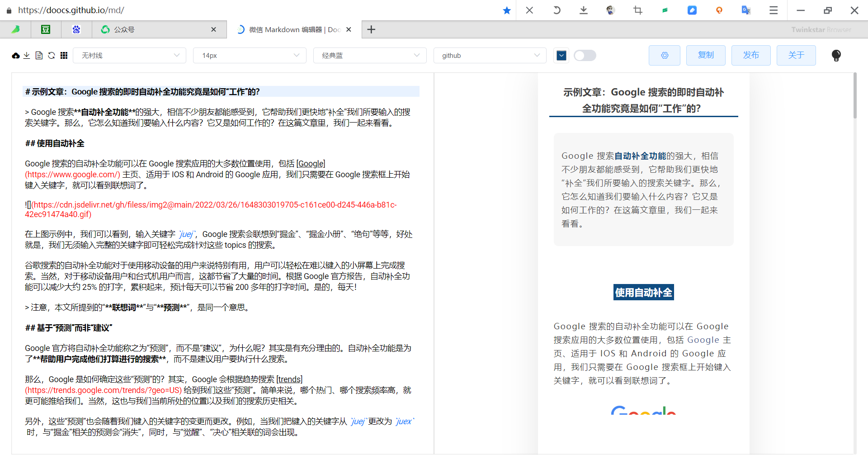Viewport: 868px width, 464px height.
Task: Switch to the green leaf pinned tab
Action: tap(15, 29)
